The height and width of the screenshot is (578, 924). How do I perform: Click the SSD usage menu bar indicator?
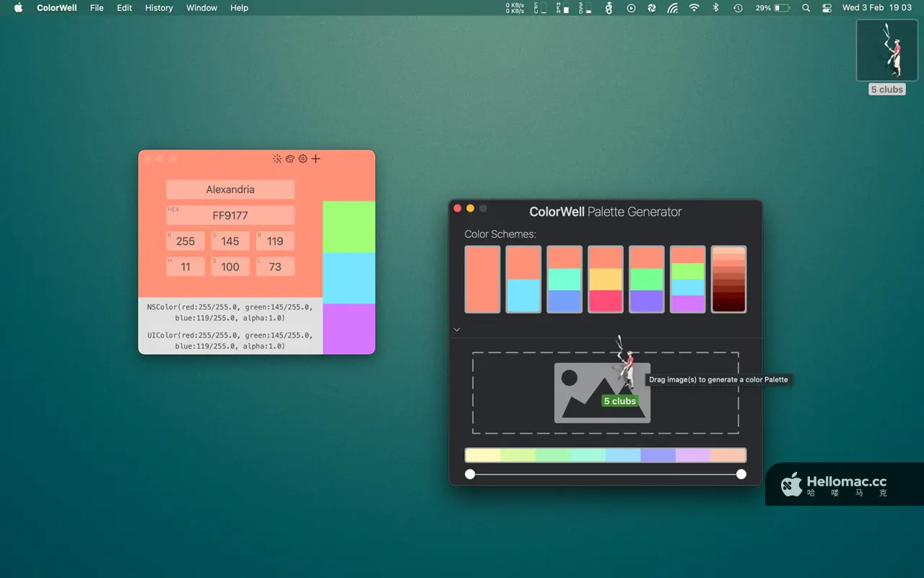tap(585, 8)
